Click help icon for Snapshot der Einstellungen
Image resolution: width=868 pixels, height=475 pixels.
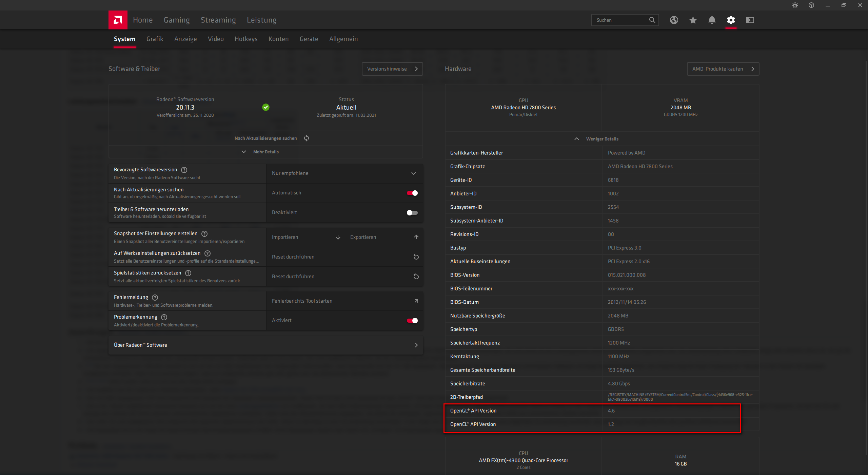(x=204, y=234)
